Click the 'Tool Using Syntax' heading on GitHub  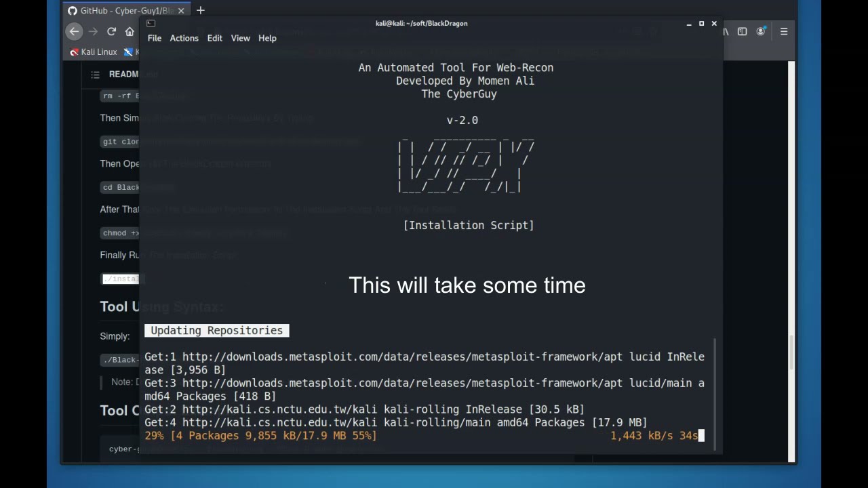point(163,307)
